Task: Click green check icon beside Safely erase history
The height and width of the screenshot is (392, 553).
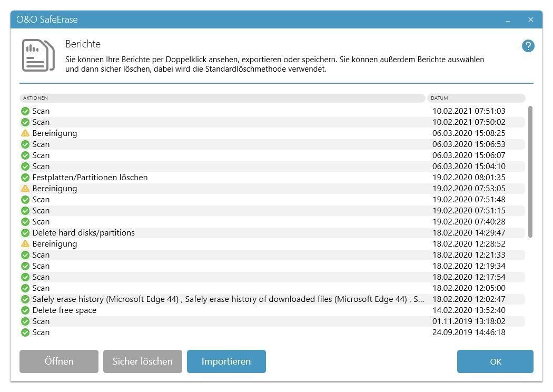Action: point(25,299)
